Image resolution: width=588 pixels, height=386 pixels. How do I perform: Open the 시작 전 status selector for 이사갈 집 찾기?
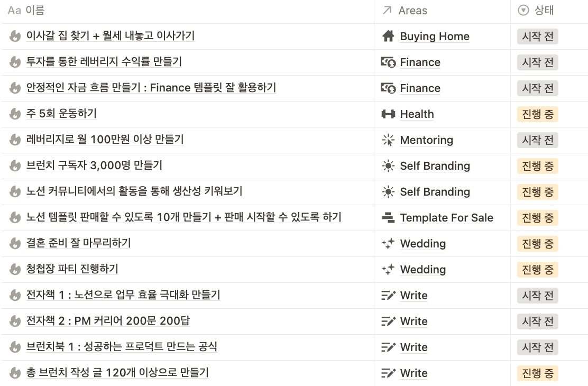click(x=537, y=36)
